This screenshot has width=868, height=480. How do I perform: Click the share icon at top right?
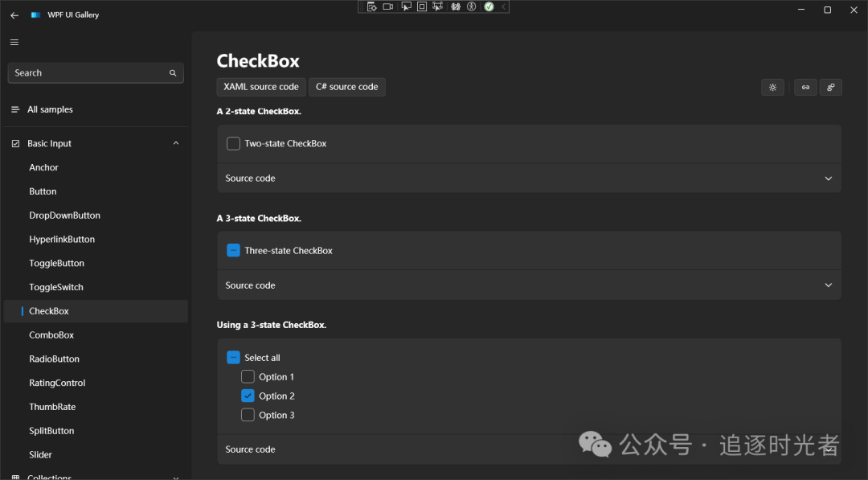(831, 87)
